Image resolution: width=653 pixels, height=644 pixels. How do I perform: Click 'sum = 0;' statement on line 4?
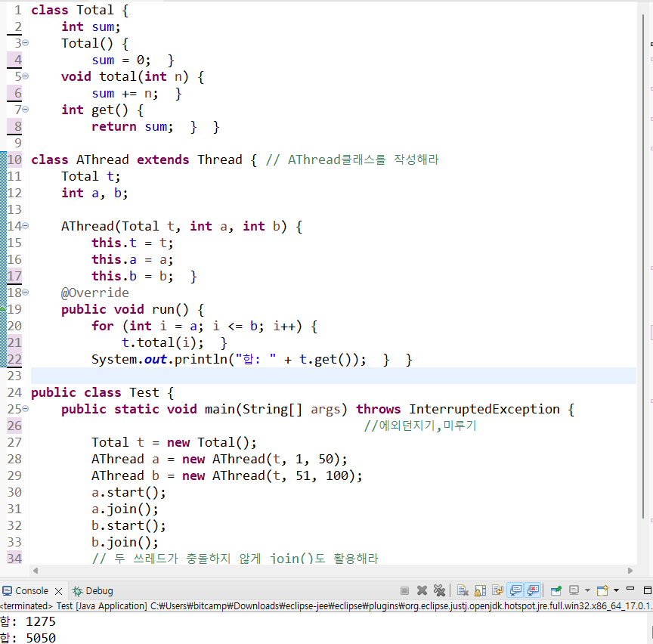121,60
